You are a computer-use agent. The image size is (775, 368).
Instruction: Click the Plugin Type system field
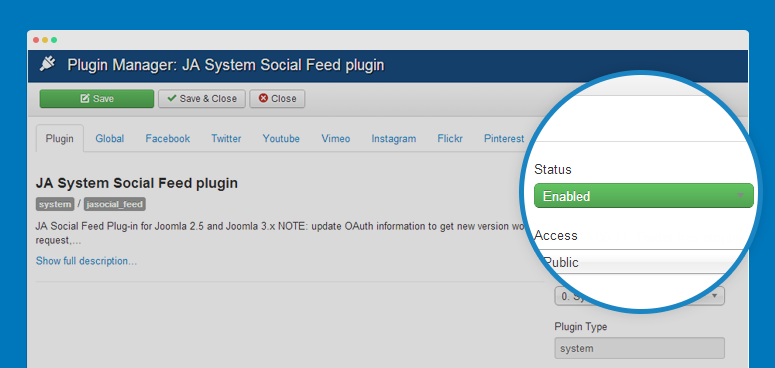pos(640,348)
